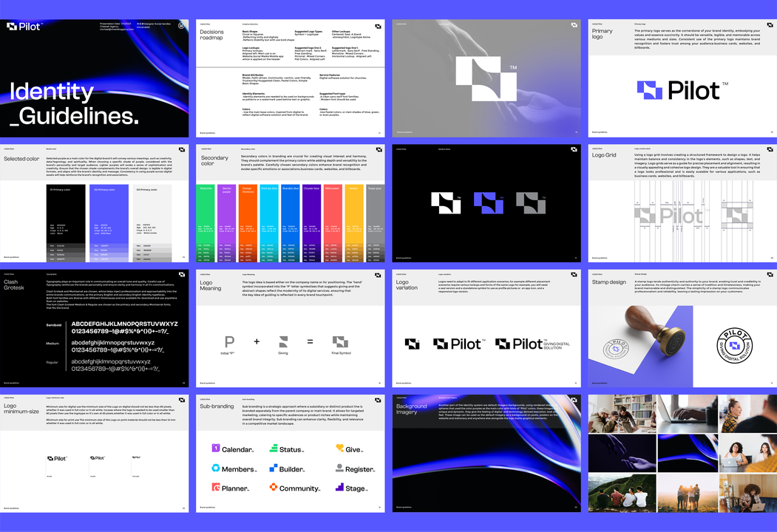Click the "Logo Grid" slide heading
This screenshot has height=532, width=777.
(604, 155)
